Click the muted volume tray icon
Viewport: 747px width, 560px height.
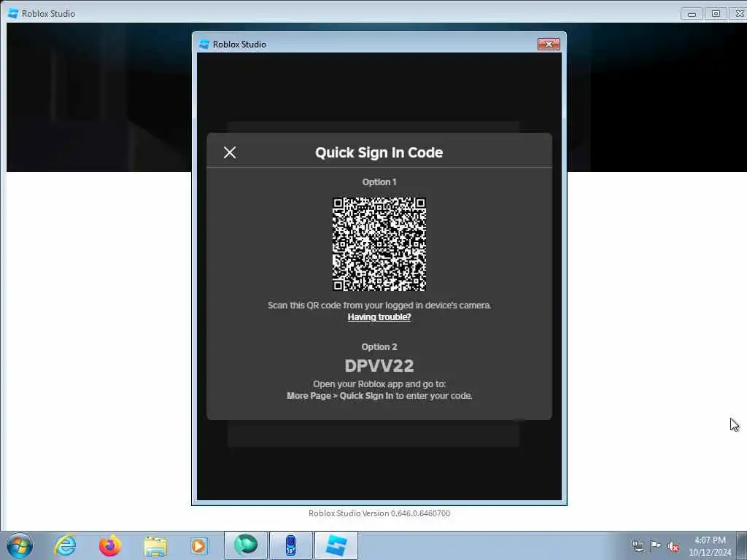click(x=673, y=547)
